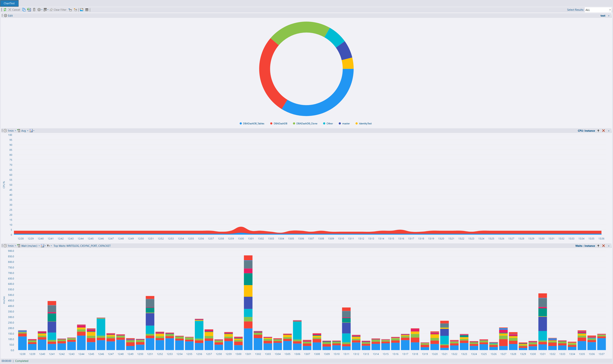Click the Copy icon in toolbar
Screen dimensions: 613x364
[x=24, y=10]
